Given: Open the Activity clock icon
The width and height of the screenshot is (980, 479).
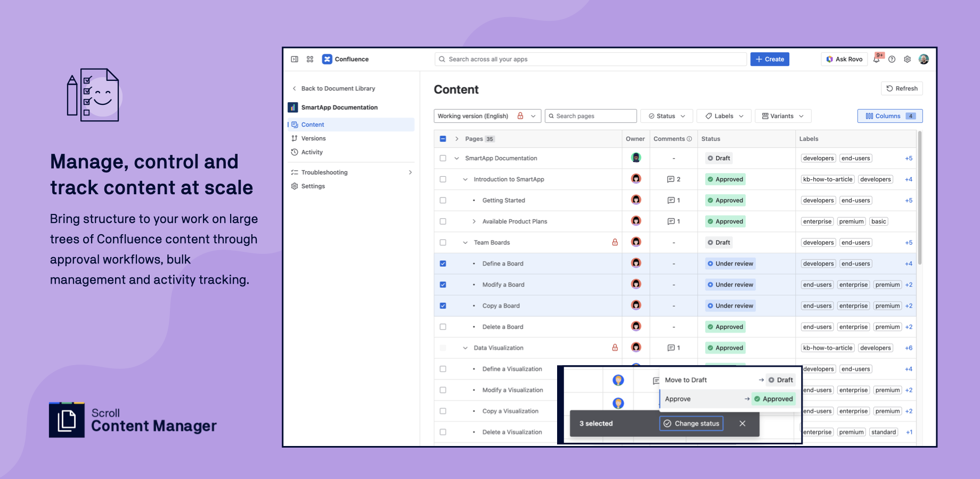Looking at the screenshot, I should pos(295,152).
